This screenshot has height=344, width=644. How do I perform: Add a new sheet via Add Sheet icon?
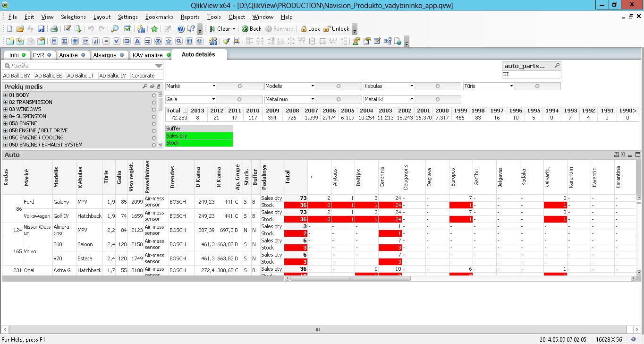tap(9, 41)
